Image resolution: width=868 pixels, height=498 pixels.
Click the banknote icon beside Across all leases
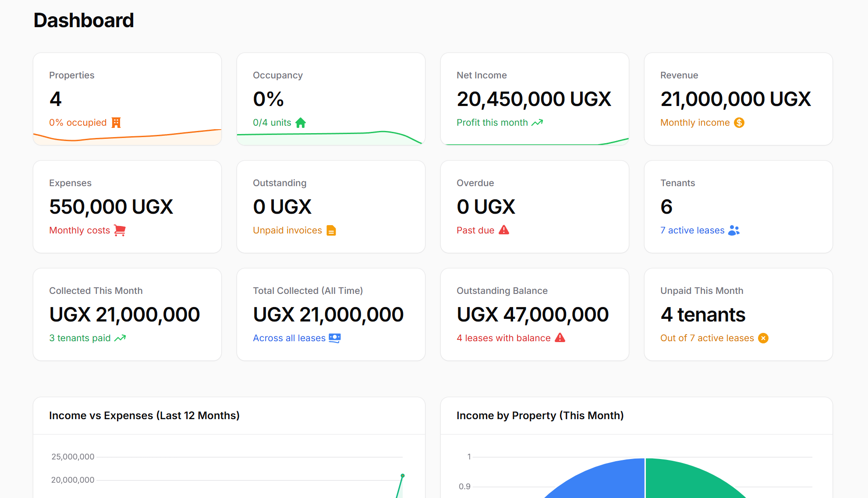334,338
